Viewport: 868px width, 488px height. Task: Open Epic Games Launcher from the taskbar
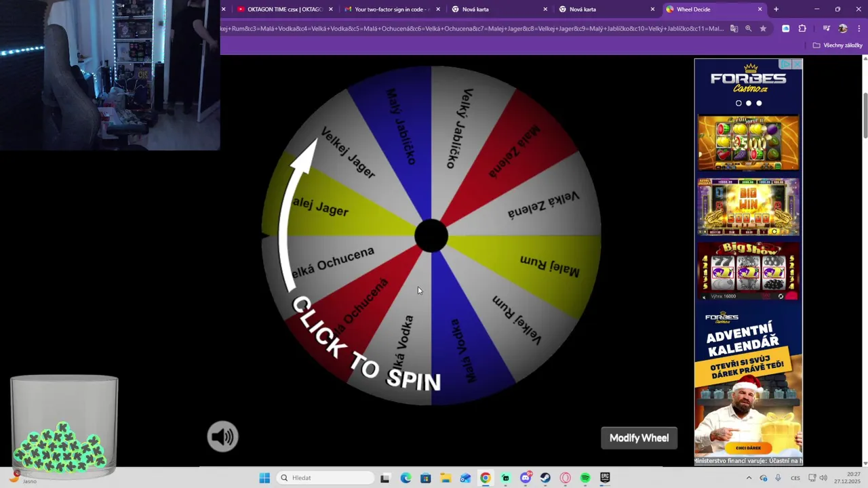point(605,478)
